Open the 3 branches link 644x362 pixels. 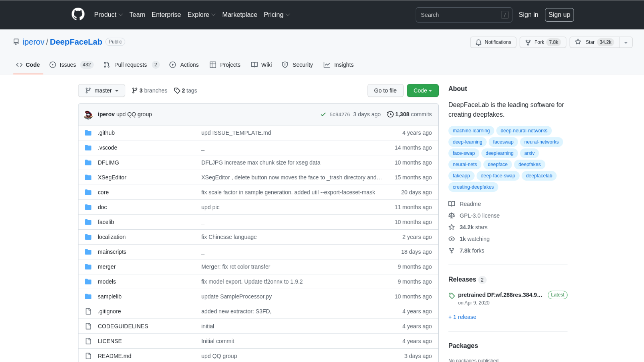150,90
